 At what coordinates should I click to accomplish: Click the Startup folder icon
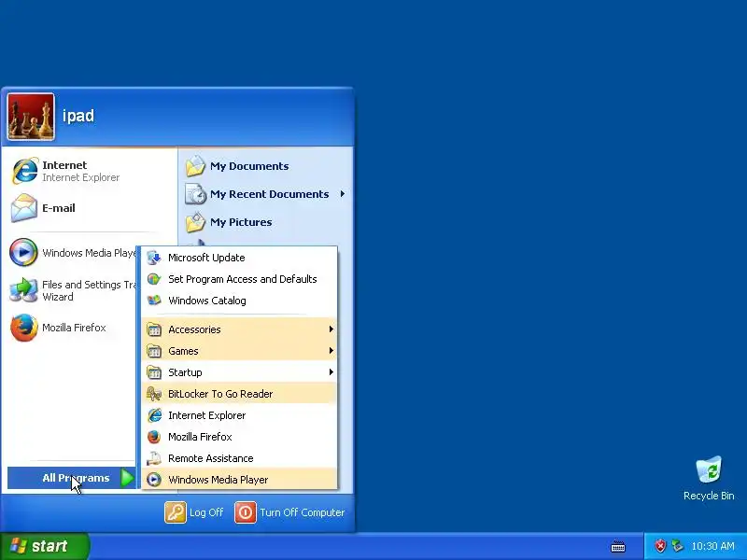click(154, 372)
